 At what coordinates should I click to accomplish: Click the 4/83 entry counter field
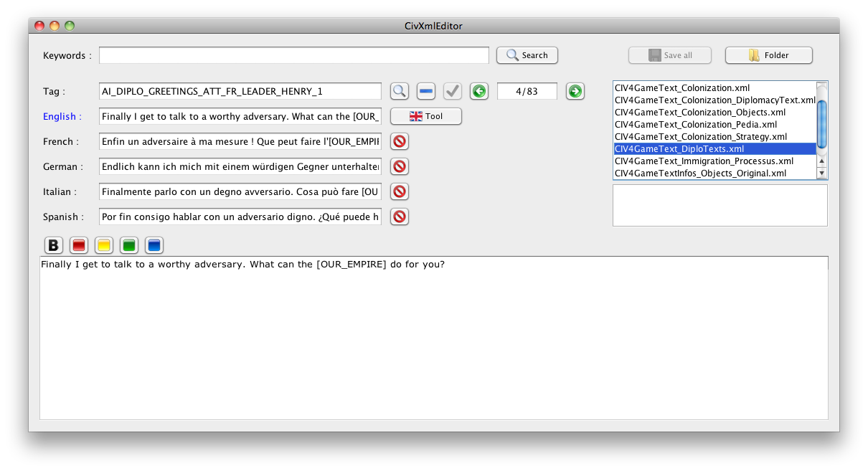(527, 91)
